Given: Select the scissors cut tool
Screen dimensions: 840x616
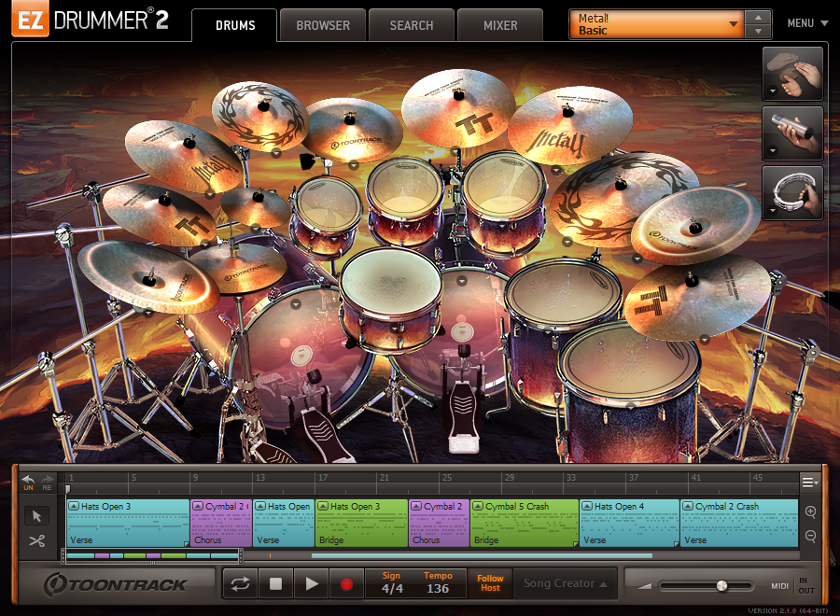Looking at the screenshot, I should point(36,541).
